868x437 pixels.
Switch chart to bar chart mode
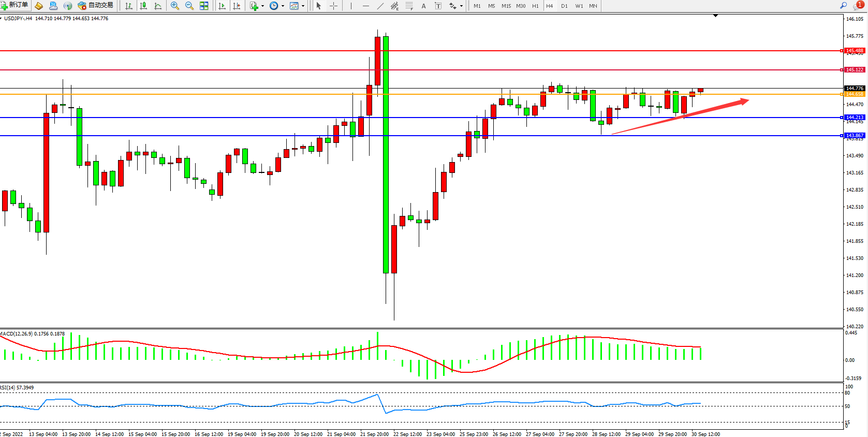129,6
